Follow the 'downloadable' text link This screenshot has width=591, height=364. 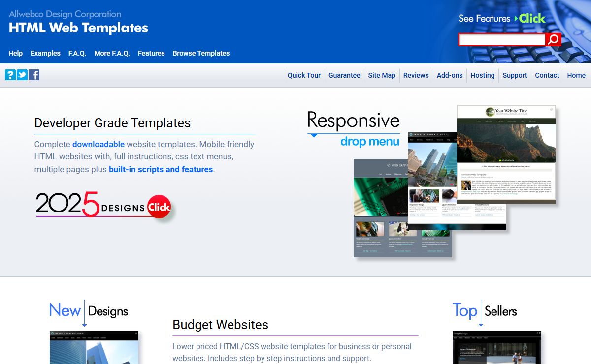98,144
